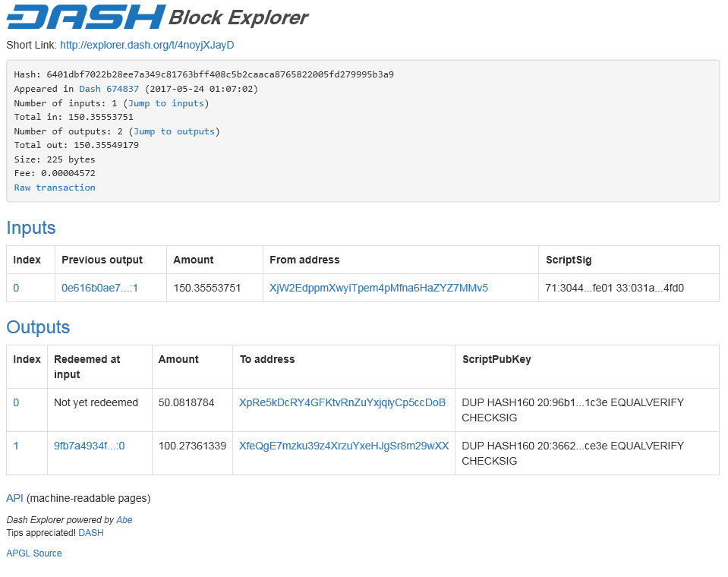Jump to the Outputs section heading
This screenshot has width=728, height=577.
tap(38, 327)
